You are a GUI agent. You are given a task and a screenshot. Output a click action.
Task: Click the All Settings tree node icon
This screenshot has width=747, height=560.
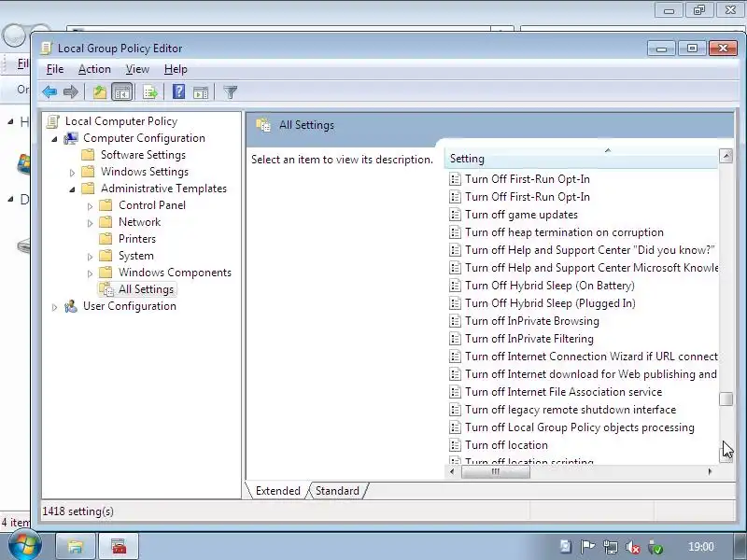[x=106, y=289]
